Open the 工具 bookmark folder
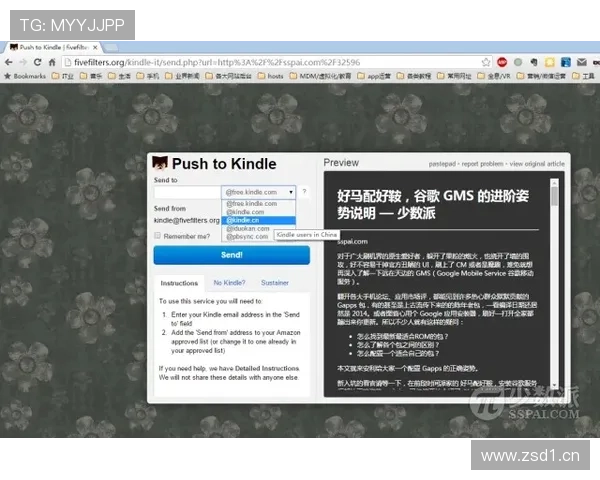This screenshot has width=600, height=480. tap(584, 76)
